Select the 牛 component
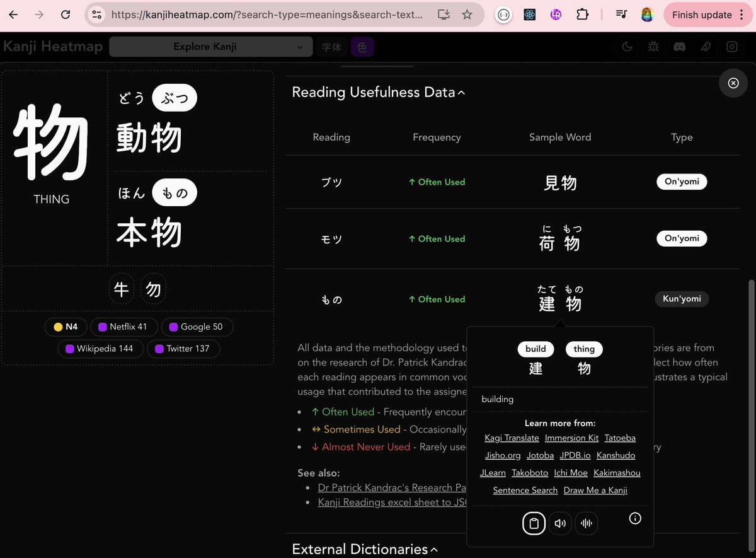Viewport: 756px width, 558px height. [121, 289]
